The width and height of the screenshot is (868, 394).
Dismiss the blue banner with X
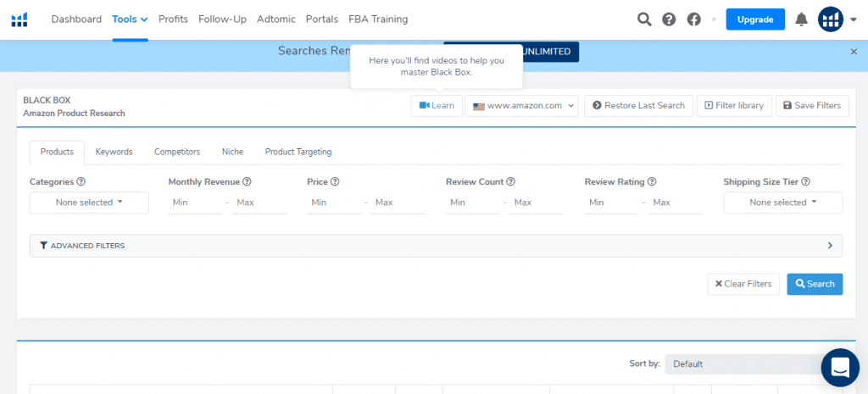click(x=854, y=52)
